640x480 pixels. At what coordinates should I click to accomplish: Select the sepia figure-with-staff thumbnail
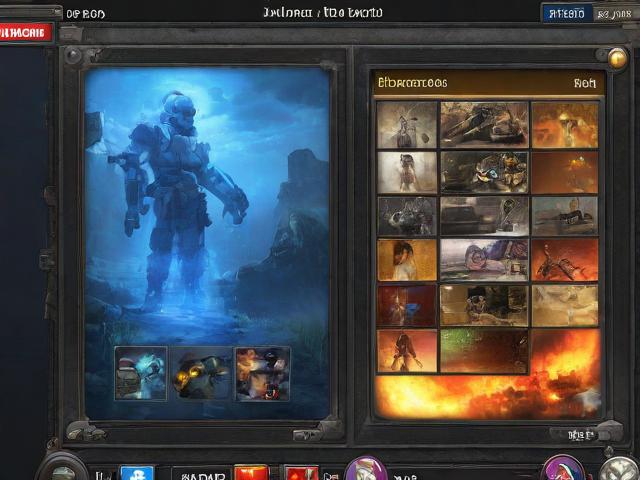(x=407, y=125)
